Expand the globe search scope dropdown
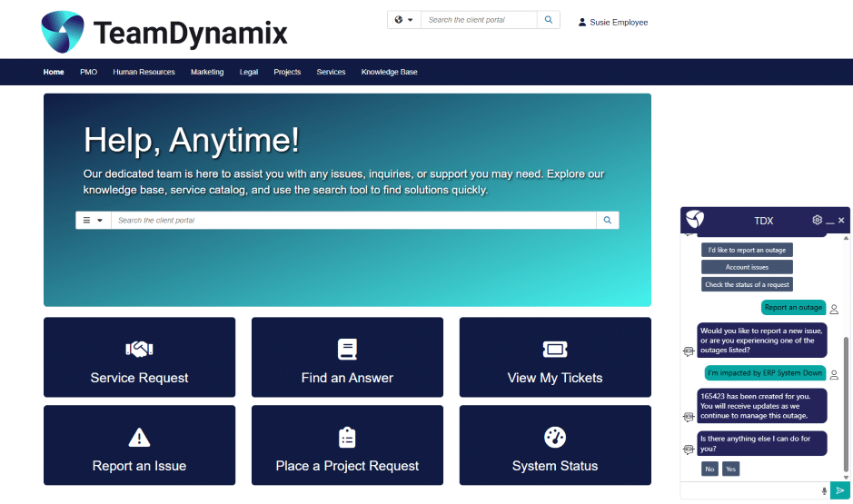 coord(404,20)
